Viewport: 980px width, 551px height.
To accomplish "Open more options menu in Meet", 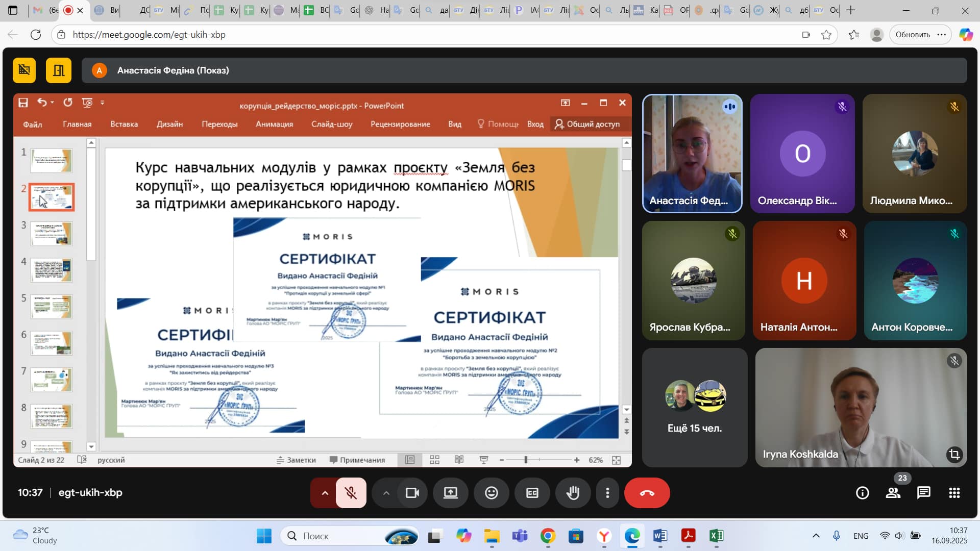I will (x=607, y=493).
